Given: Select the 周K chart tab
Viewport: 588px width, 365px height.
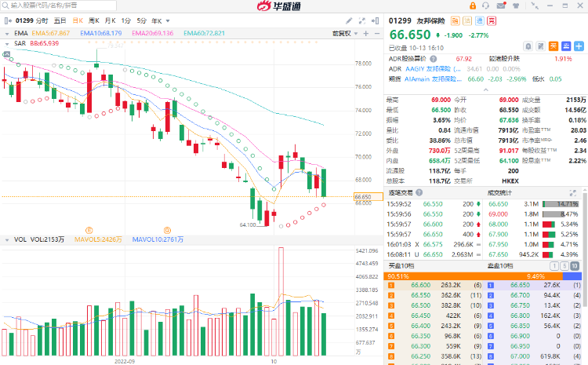Looking at the screenshot, I should click(94, 20).
